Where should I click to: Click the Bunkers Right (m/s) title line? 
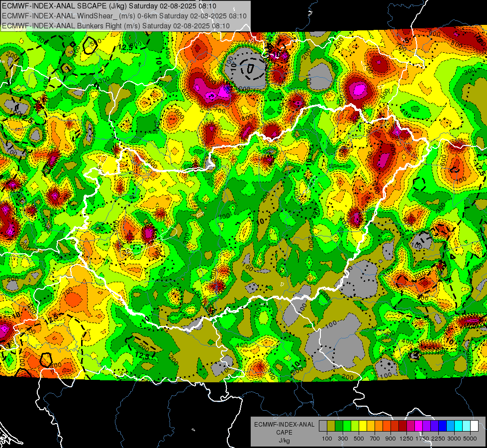(116, 26)
